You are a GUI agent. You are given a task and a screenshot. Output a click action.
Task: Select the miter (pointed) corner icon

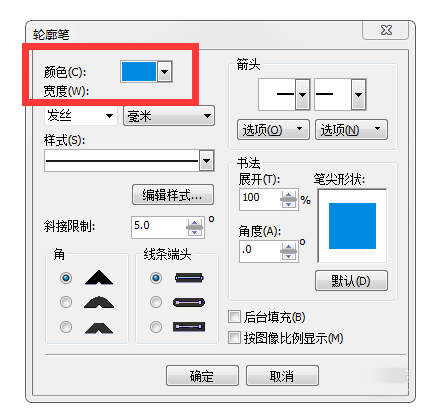tap(99, 277)
